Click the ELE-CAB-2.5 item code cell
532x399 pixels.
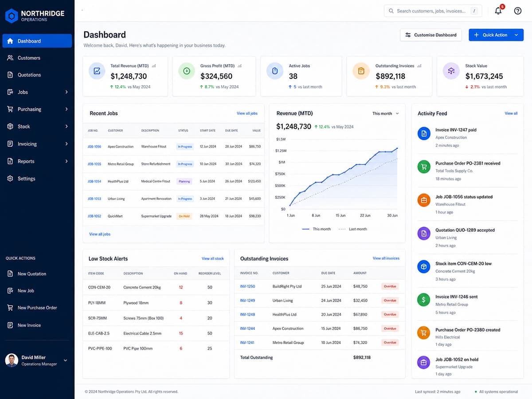click(x=99, y=333)
